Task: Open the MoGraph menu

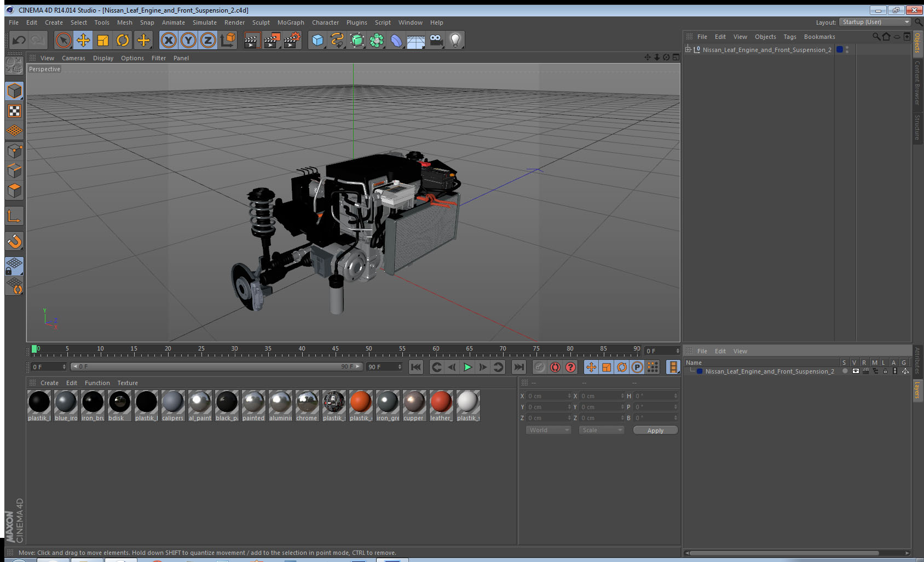Action: coord(291,22)
